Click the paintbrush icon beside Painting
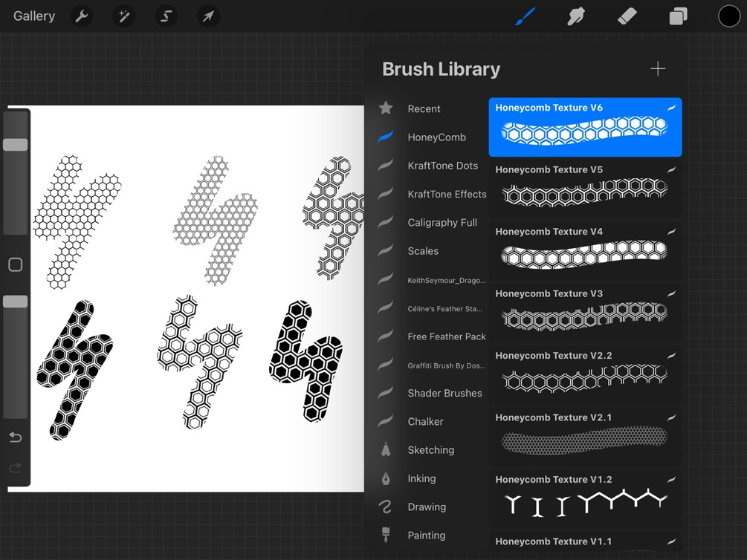 click(386, 535)
